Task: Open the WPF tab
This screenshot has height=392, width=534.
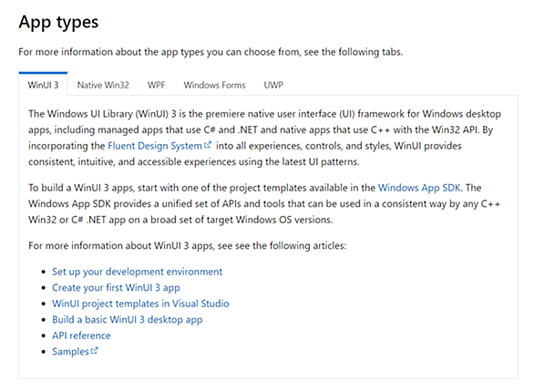Action: click(157, 85)
